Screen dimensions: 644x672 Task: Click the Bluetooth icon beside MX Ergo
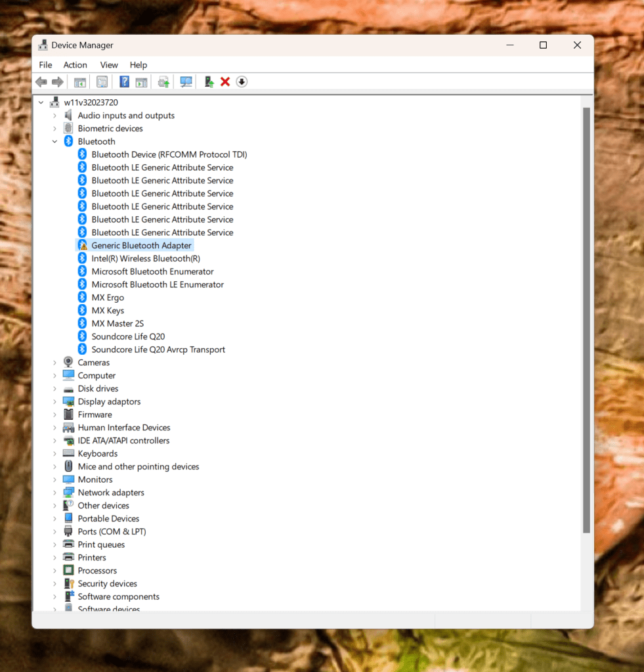pos(82,298)
